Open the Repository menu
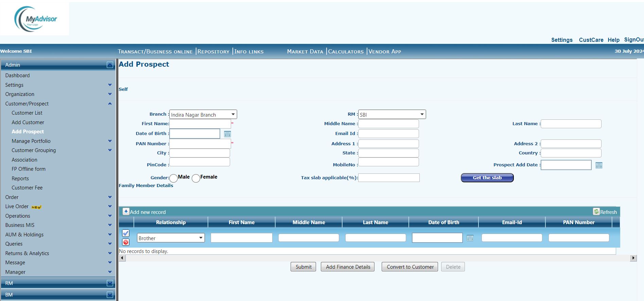This screenshot has width=644, height=301. tap(213, 52)
